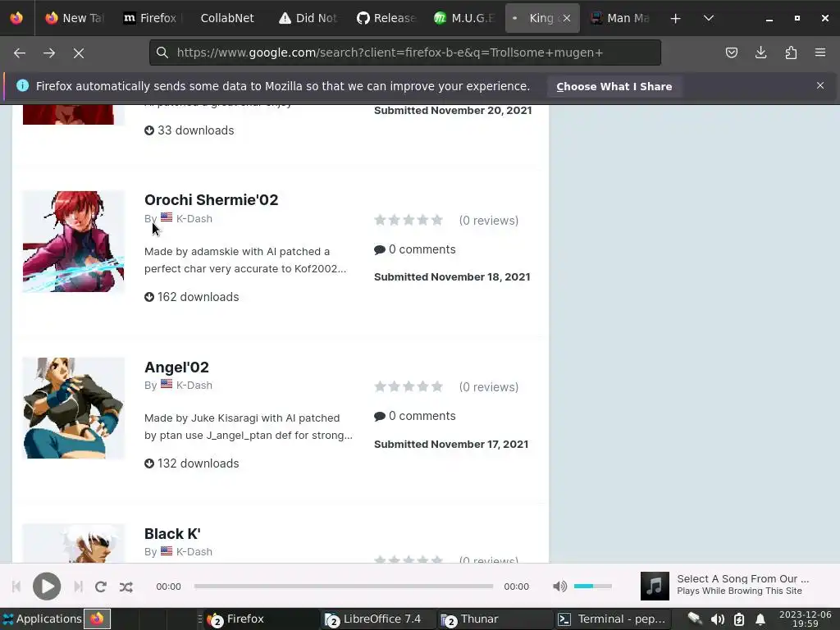Click Choose What I Share button
This screenshot has height=630, width=840.
coord(614,86)
